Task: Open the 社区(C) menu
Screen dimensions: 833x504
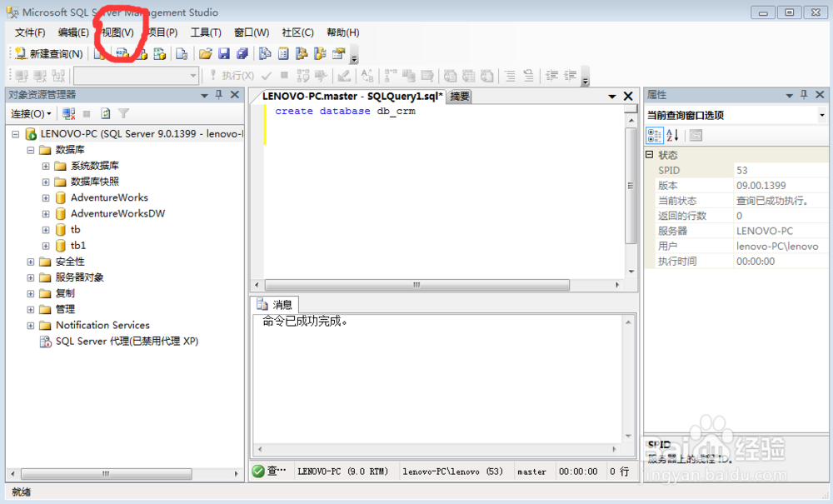Action: click(297, 32)
